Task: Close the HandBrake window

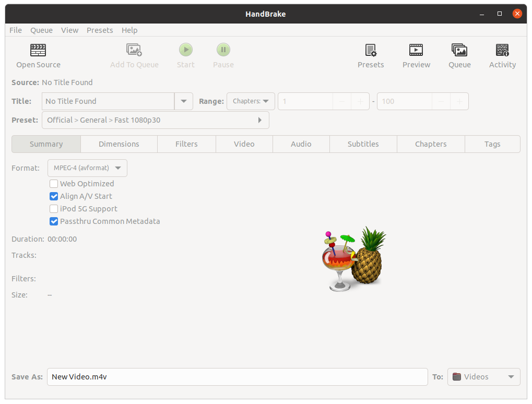Action: pyautogui.click(x=517, y=14)
